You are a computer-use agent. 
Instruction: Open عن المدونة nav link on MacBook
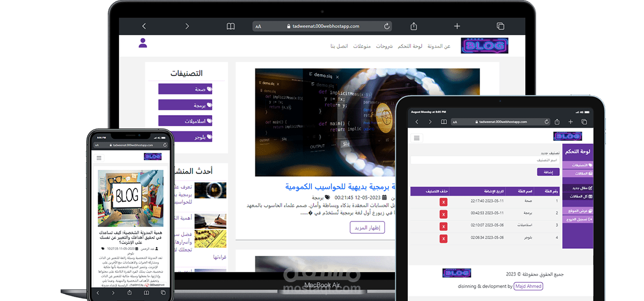[438, 46]
